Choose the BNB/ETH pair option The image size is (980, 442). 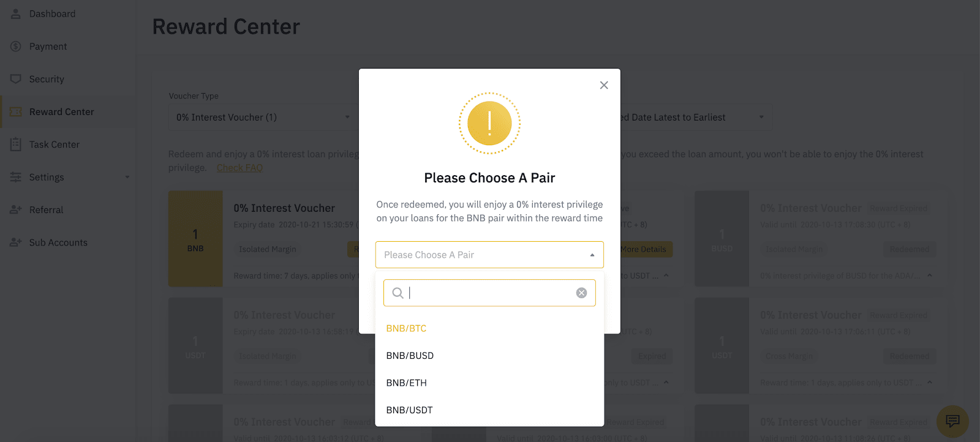coord(407,383)
